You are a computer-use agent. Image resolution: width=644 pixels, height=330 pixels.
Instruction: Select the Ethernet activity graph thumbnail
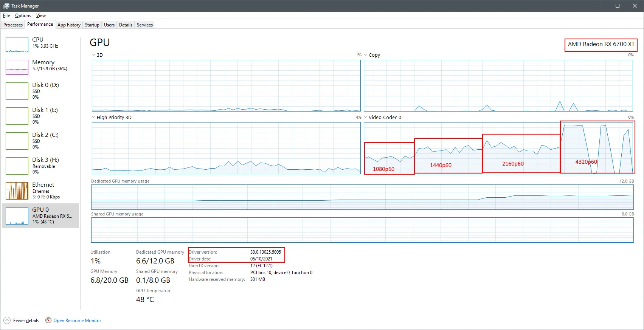[17, 191]
